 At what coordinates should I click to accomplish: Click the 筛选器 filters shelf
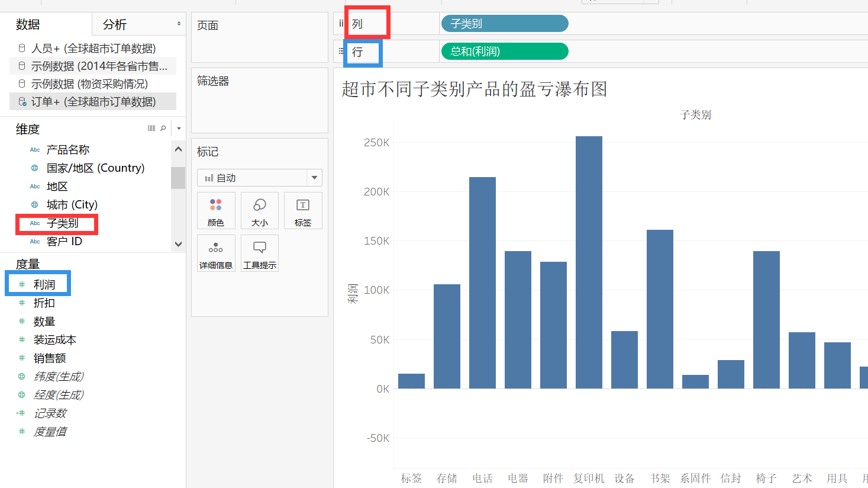click(260, 100)
